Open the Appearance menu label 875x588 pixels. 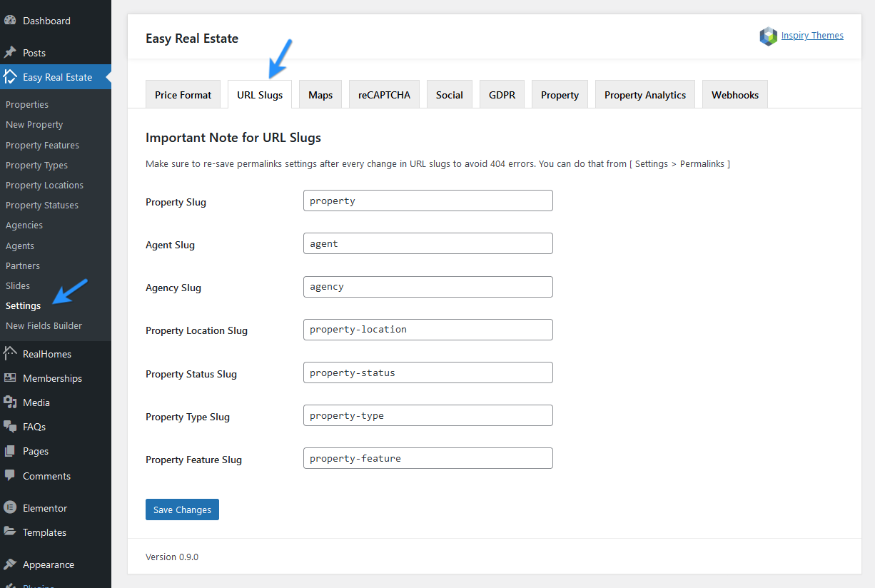pos(49,564)
